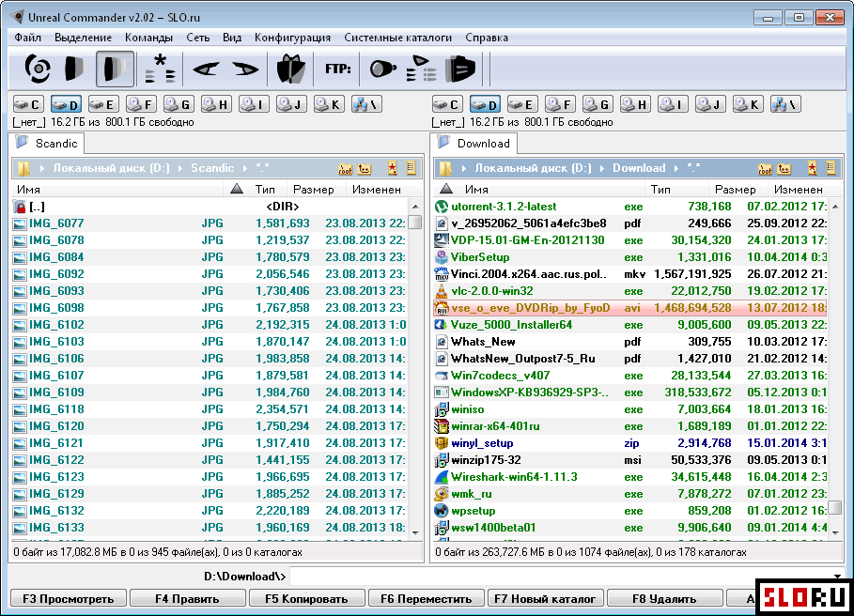This screenshot has width=854, height=616.
Task: Open history list icon in right path bar
Action: (831, 168)
